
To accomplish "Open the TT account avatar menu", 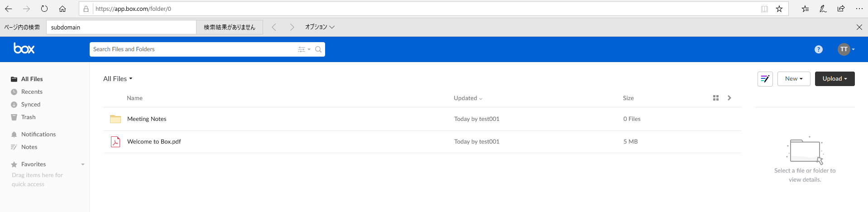I will [x=846, y=49].
